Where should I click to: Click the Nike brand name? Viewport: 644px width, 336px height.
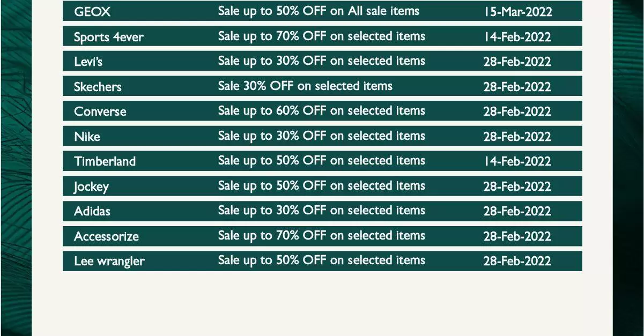coord(87,137)
